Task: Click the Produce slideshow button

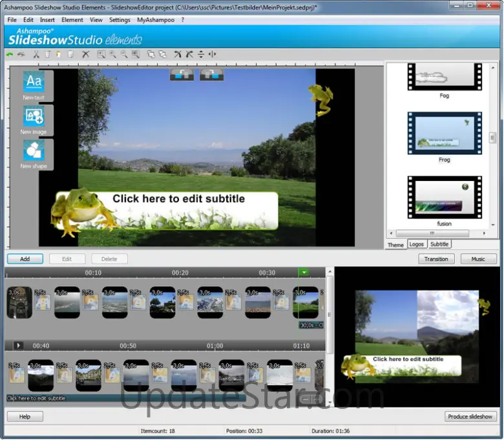Action: coord(472,417)
